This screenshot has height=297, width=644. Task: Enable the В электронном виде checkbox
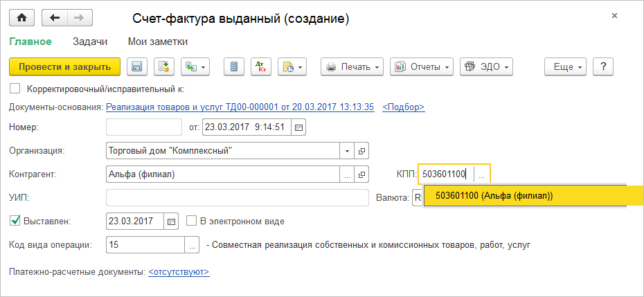(x=191, y=221)
